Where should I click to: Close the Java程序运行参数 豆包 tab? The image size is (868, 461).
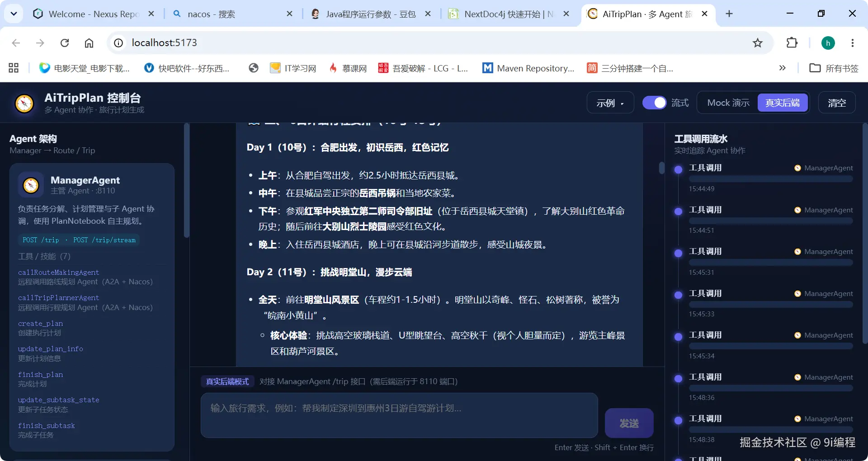[x=428, y=14]
